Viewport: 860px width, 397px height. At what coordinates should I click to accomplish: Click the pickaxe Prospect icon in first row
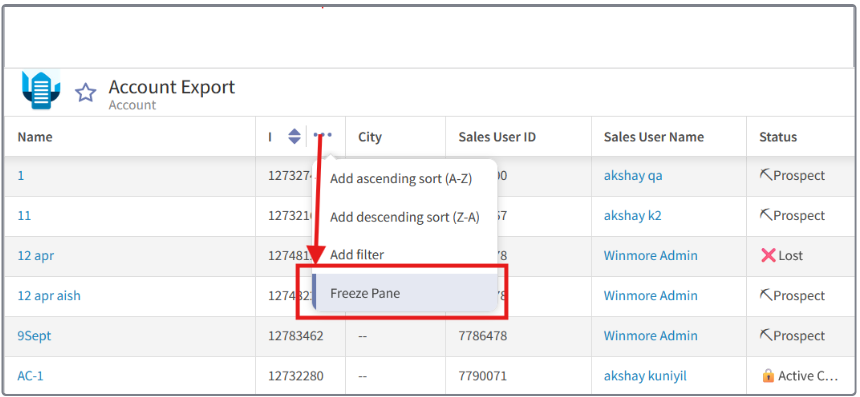point(766,175)
